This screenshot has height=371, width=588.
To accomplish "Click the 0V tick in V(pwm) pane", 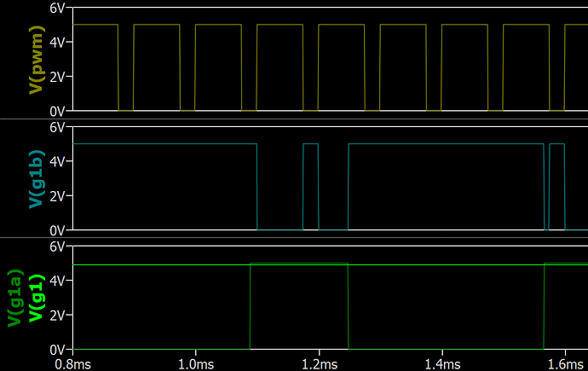I will (58, 111).
